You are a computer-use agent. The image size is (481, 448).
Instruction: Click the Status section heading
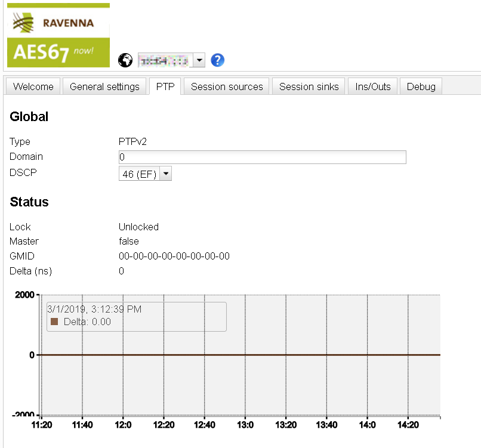coord(29,202)
